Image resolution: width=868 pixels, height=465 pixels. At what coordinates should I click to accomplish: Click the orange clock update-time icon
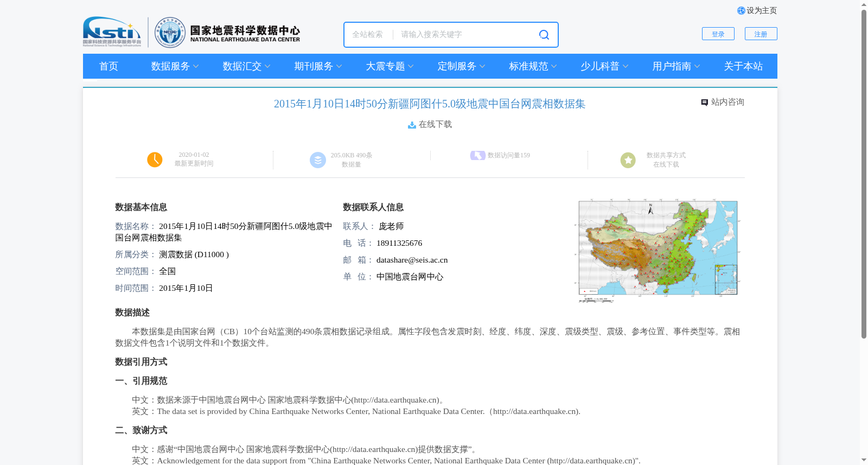click(155, 160)
